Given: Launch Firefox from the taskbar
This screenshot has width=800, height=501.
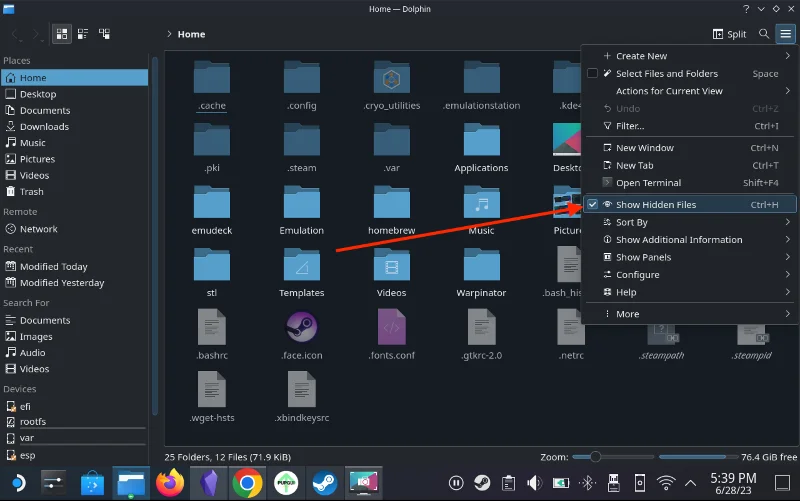Looking at the screenshot, I should pyautogui.click(x=170, y=483).
